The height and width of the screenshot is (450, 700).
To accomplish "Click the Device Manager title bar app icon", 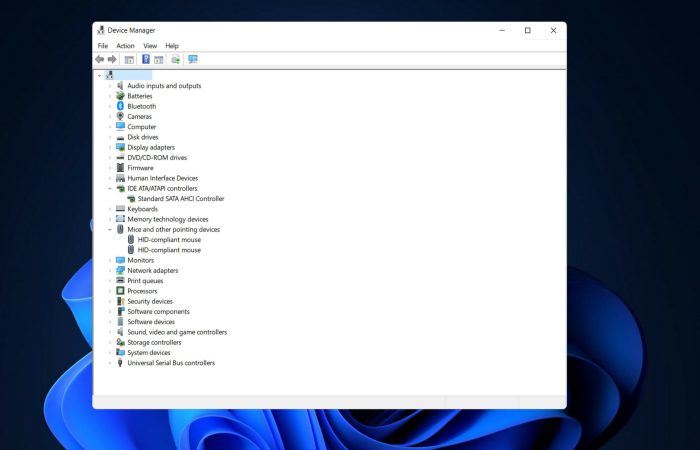I will click(x=101, y=30).
